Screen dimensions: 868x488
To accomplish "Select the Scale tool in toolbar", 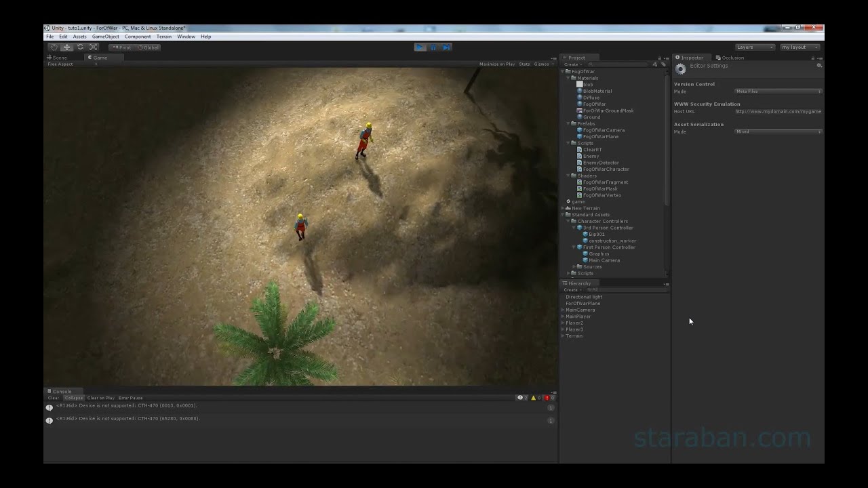I will pos(94,47).
